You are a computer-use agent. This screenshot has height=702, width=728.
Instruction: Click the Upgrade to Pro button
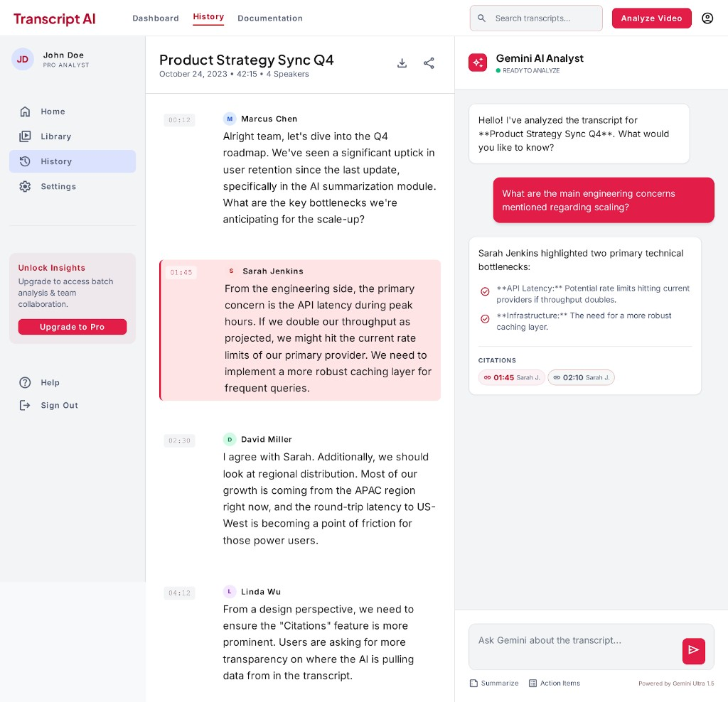72,327
